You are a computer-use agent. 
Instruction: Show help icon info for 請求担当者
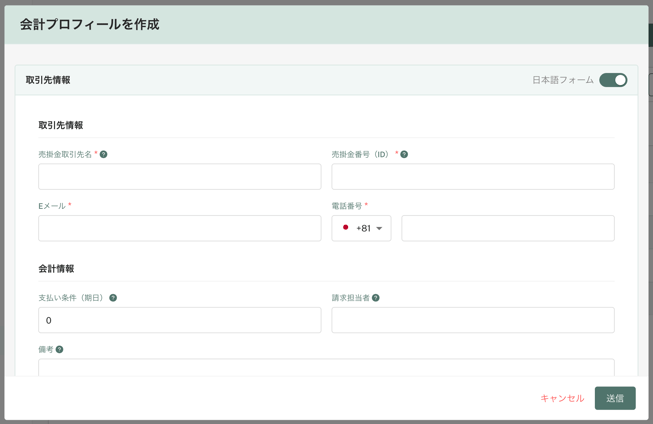pos(376,298)
